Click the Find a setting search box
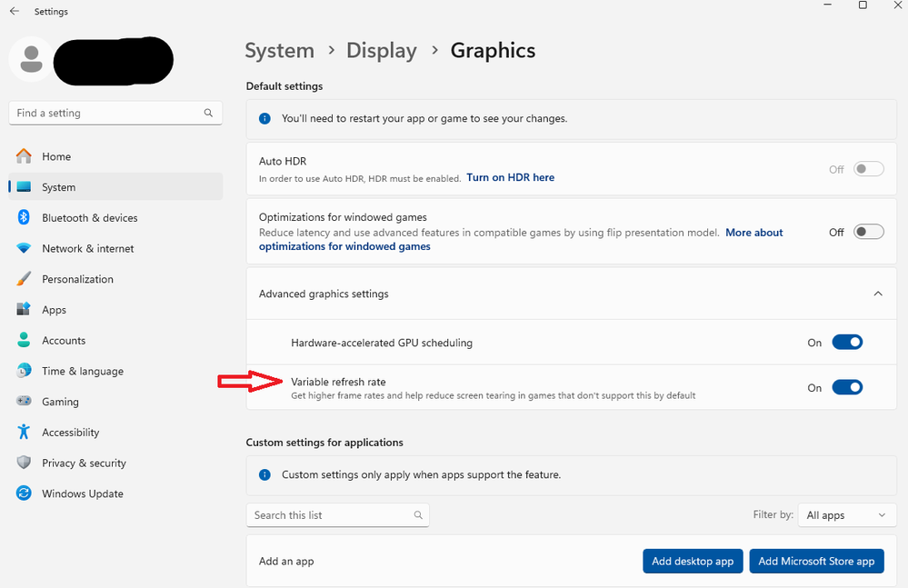The width and height of the screenshot is (908, 588). tap(115, 113)
